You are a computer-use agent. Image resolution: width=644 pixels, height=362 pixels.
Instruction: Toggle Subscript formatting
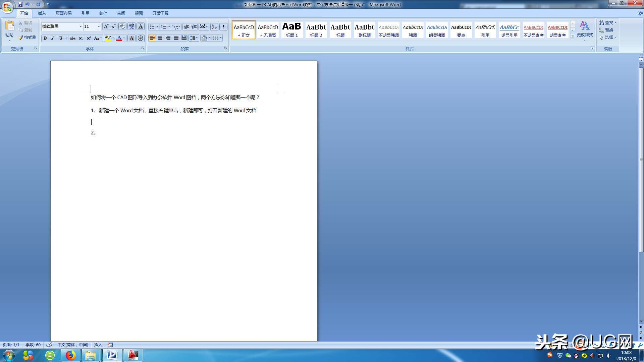(x=80, y=38)
